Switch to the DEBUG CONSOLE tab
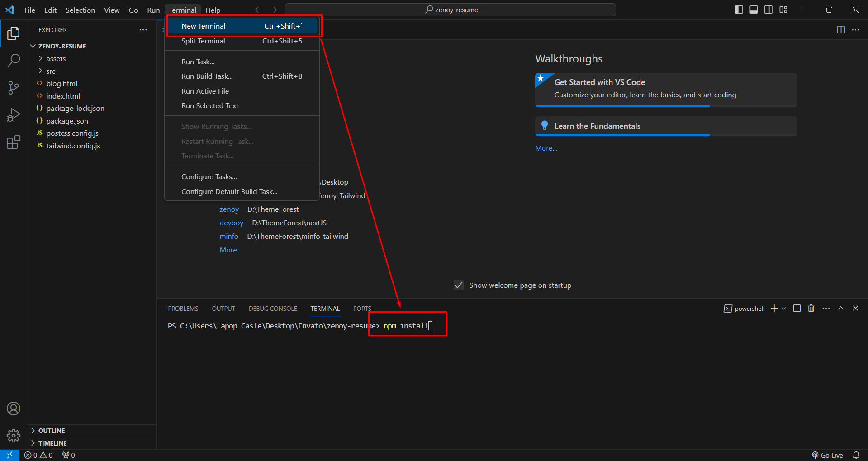The width and height of the screenshot is (868, 461). tap(273, 309)
